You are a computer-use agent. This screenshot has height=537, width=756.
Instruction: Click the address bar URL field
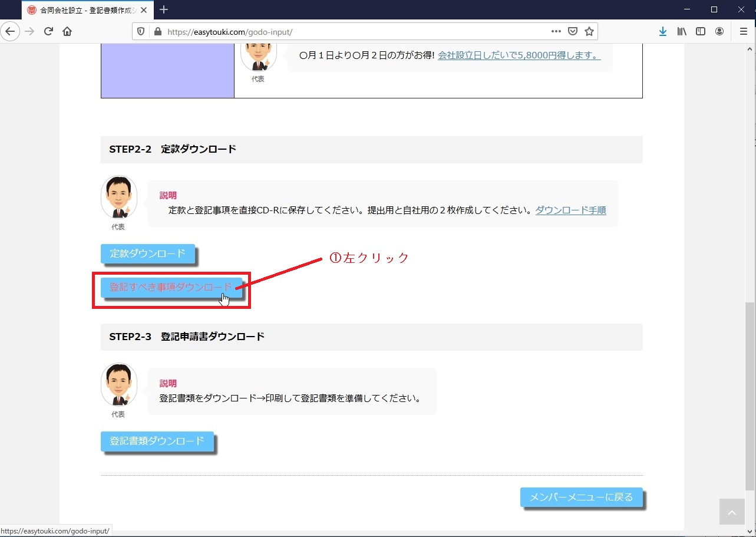click(x=354, y=32)
